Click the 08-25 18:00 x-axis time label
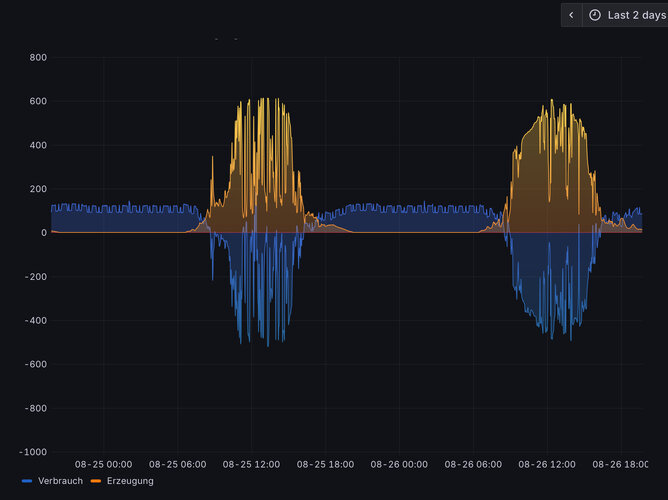This screenshot has width=668, height=500. 325,464
